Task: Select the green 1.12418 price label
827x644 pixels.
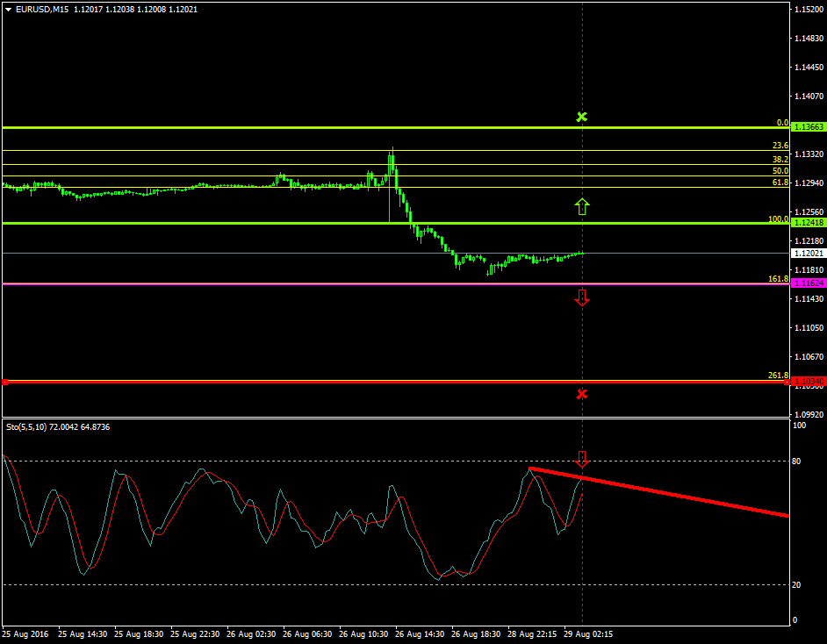Action: pyautogui.click(x=808, y=223)
